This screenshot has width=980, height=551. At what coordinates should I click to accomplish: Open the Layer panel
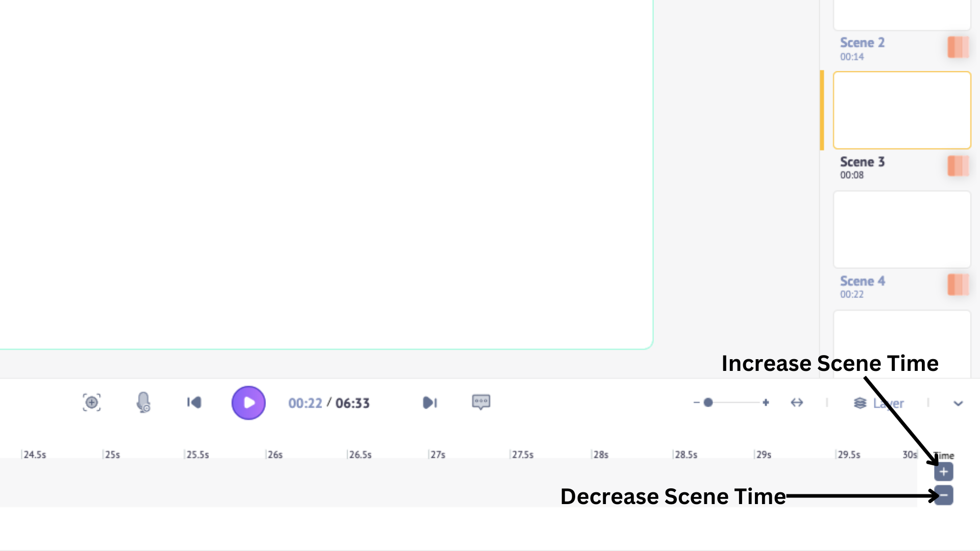click(878, 403)
